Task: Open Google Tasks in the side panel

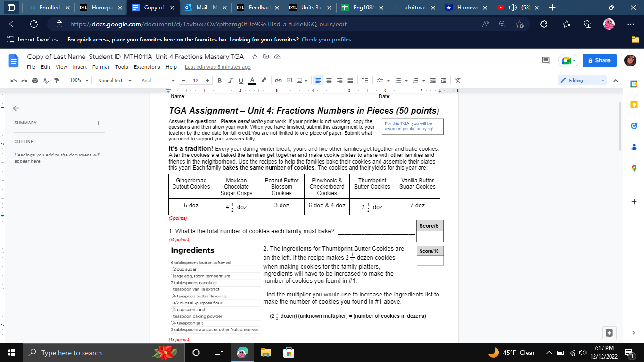Action: (634, 125)
